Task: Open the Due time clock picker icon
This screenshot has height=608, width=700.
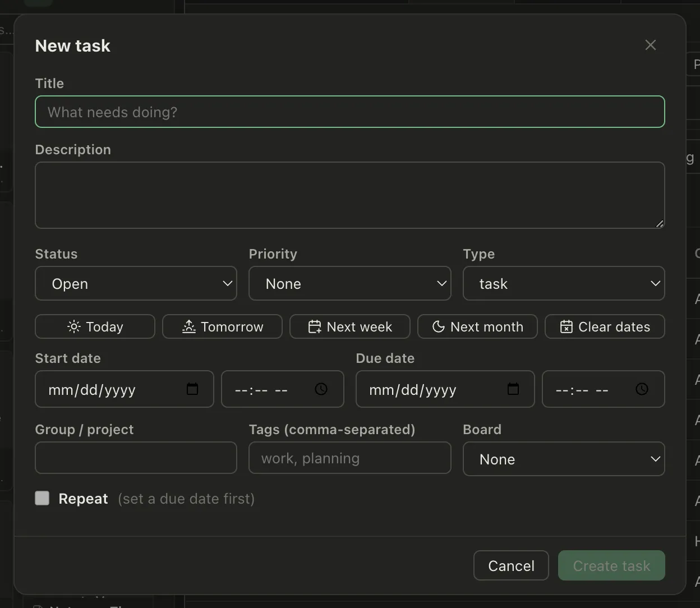Action: coord(642,389)
